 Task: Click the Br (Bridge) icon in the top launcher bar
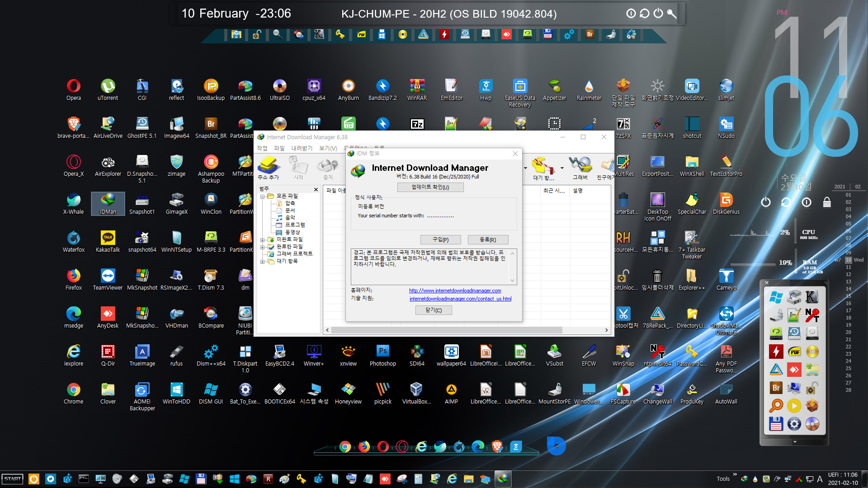point(590,34)
